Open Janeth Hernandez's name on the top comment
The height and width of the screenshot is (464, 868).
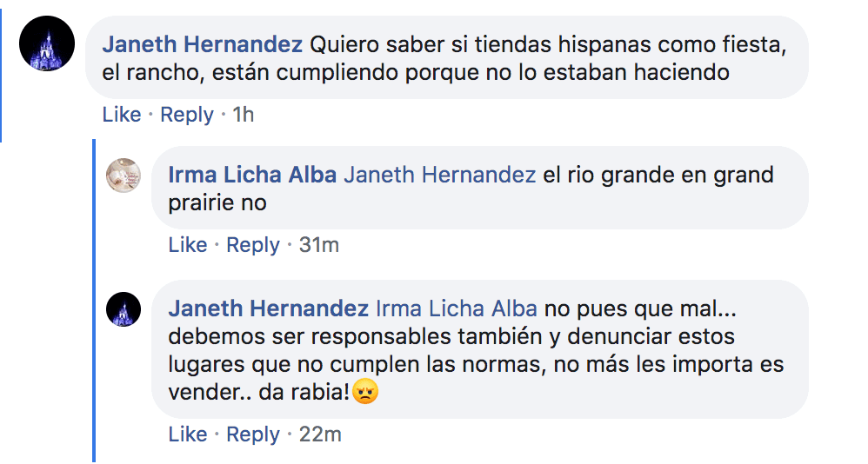203,43
